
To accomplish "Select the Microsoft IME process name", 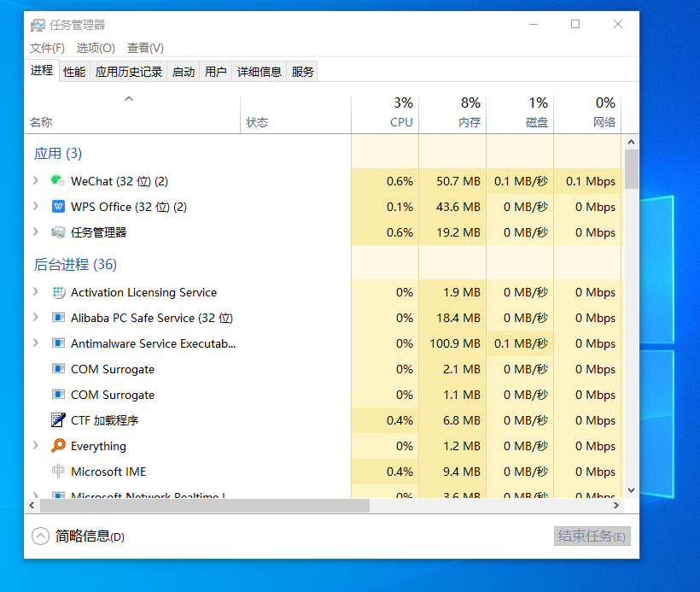I will click(108, 472).
